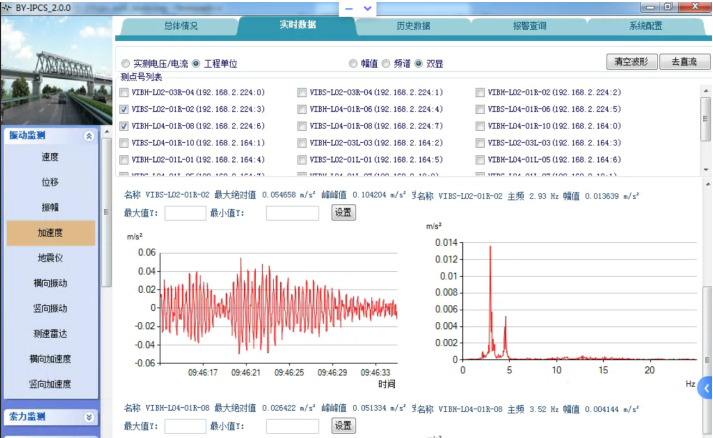The height and width of the screenshot is (438, 713).
Task: Click the BY-IPCS app icon in title bar
Action: [x=7, y=6]
